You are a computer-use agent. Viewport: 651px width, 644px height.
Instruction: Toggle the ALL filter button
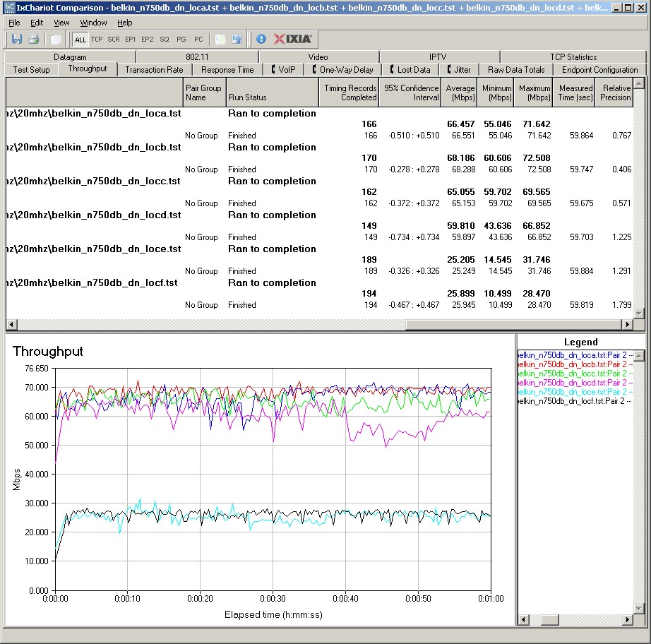[80, 40]
